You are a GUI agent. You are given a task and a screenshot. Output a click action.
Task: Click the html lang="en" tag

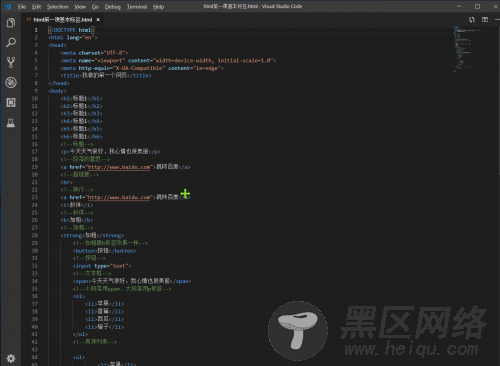coord(73,38)
